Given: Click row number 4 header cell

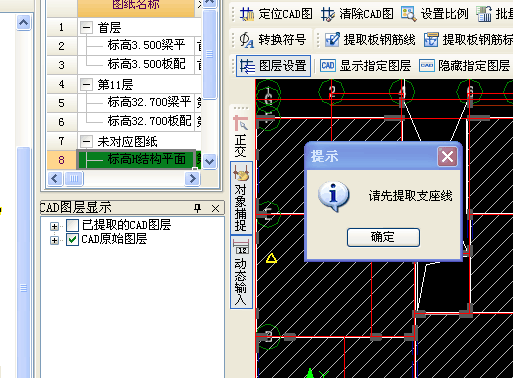Looking at the screenshot, I should (x=62, y=84).
